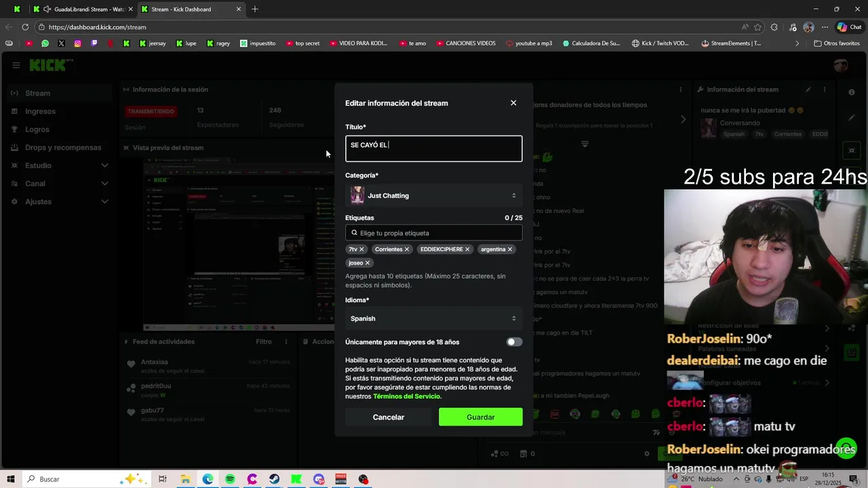868x488 pixels.
Task: Open the user avatar at top right
Action: point(841,65)
